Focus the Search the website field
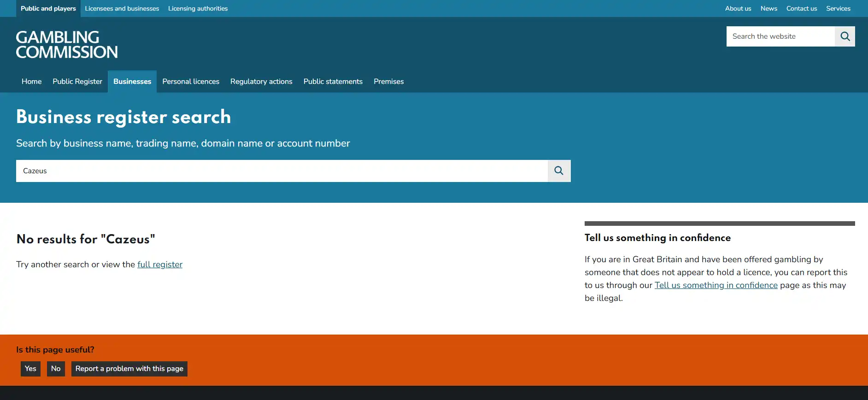868x400 pixels. (x=780, y=36)
